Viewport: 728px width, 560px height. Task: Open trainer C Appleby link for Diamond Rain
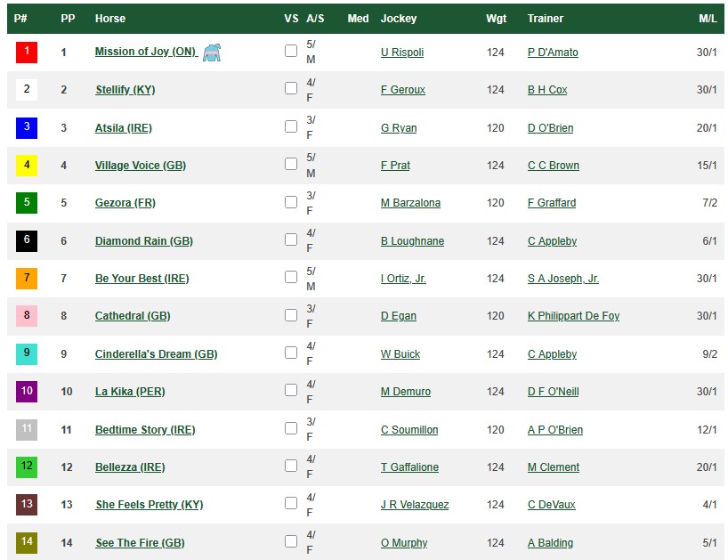click(552, 241)
